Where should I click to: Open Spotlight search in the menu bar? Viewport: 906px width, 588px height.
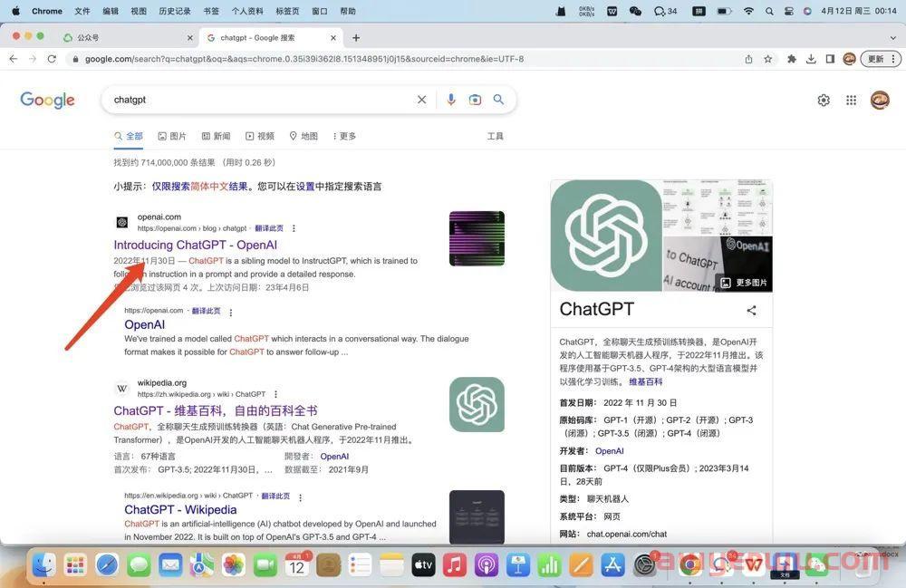coord(769,11)
